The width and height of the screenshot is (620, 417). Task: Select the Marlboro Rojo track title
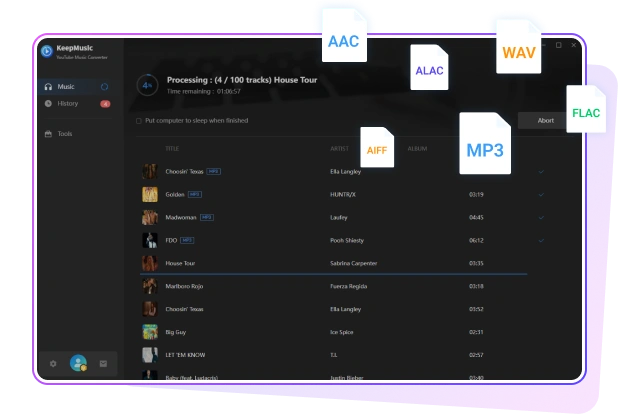[x=184, y=286]
